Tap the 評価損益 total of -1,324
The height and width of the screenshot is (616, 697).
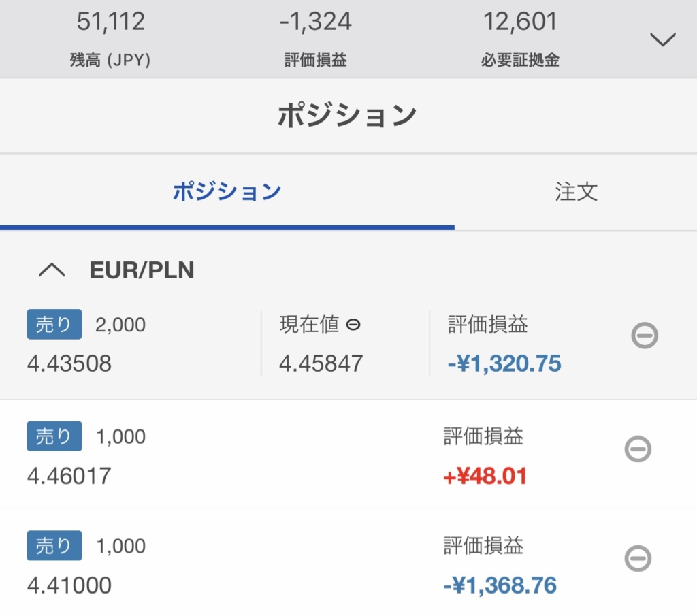click(316, 21)
